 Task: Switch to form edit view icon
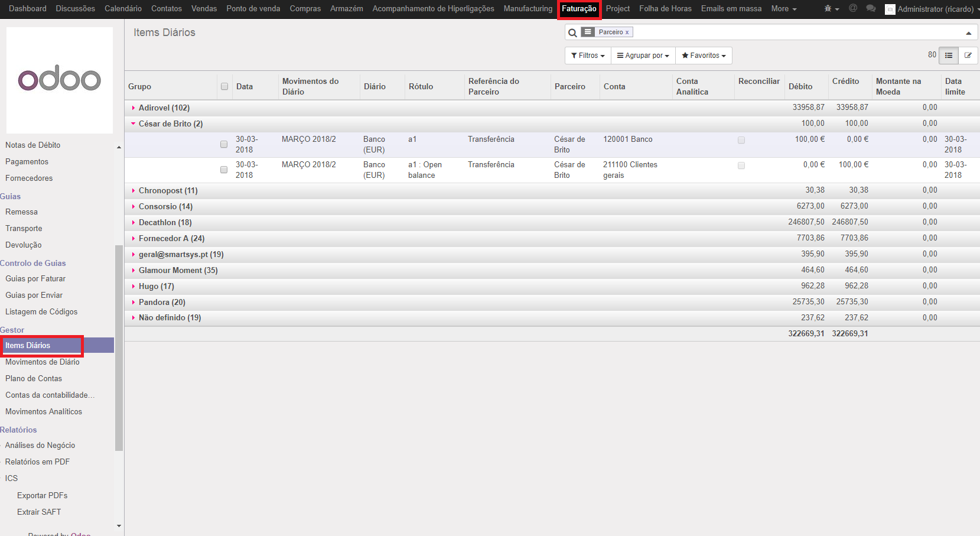point(968,55)
